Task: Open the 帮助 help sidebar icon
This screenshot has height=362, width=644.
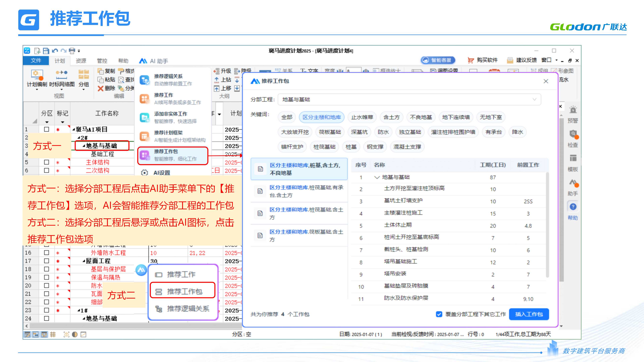Action: [x=573, y=207]
